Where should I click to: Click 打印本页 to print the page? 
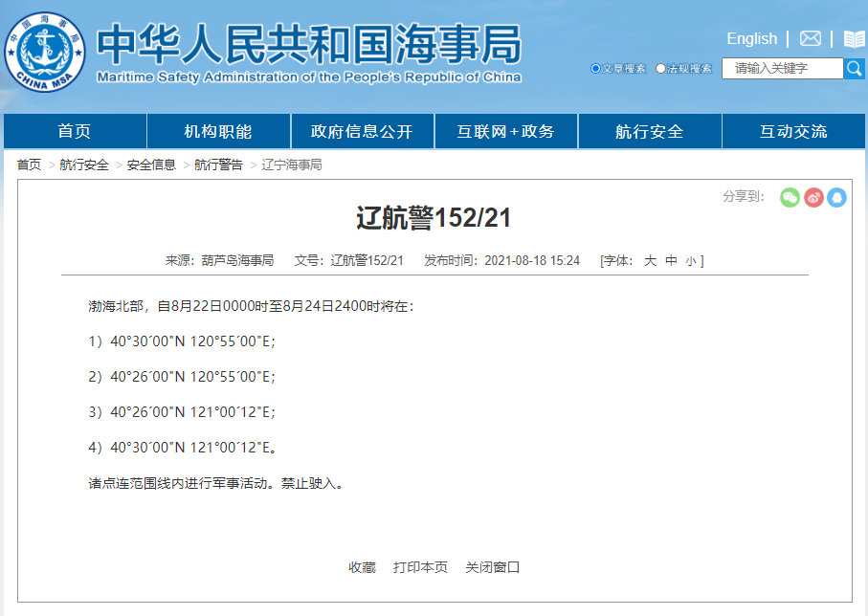coord(421,566)
